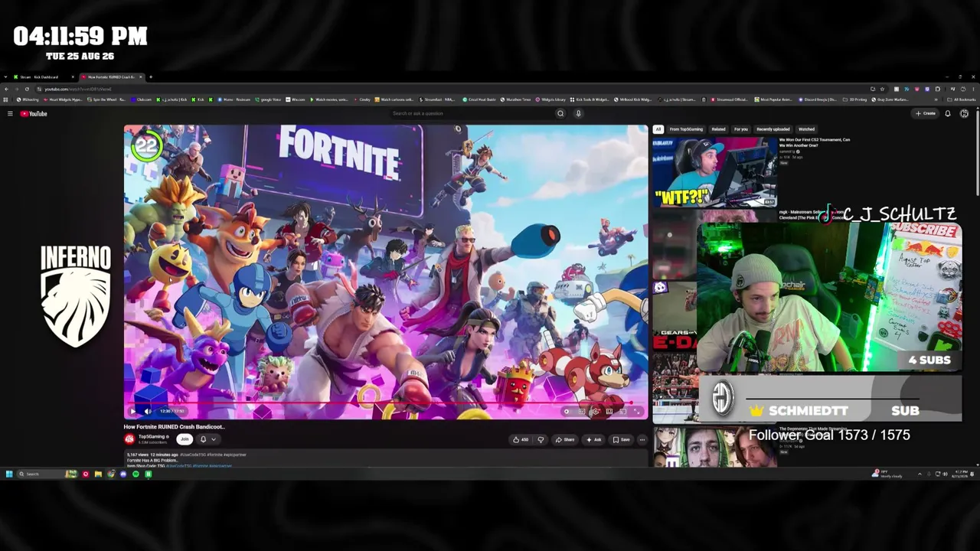Select the Related filter chip
980x551 pixels.
718,129
